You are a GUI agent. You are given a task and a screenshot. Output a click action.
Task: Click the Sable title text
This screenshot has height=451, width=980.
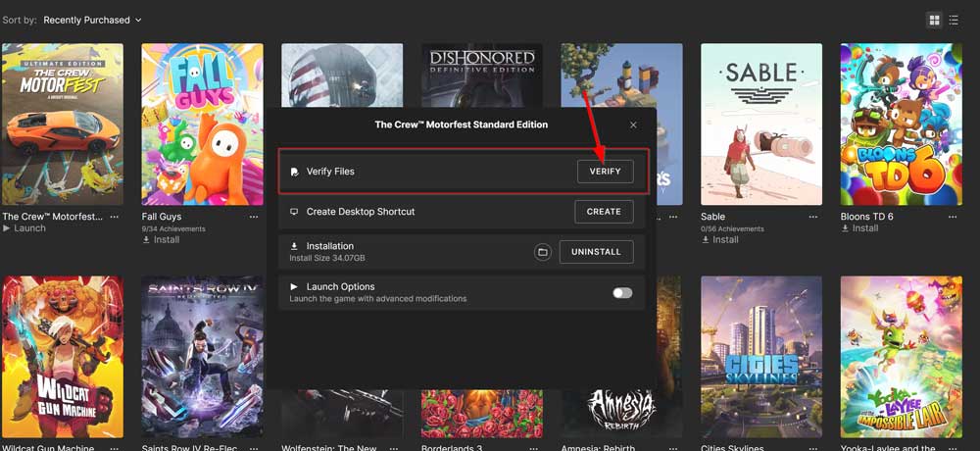pos(712,217)
